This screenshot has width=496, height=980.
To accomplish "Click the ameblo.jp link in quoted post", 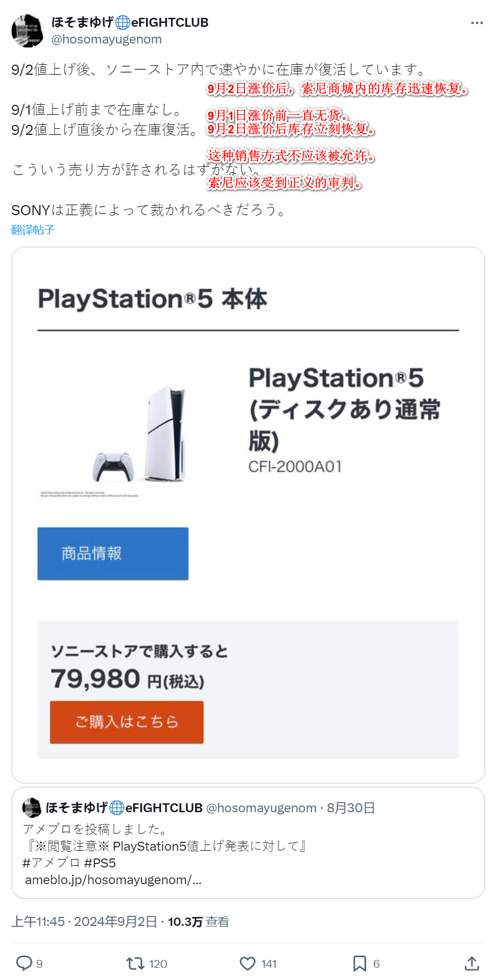I will tap(113, 880).
